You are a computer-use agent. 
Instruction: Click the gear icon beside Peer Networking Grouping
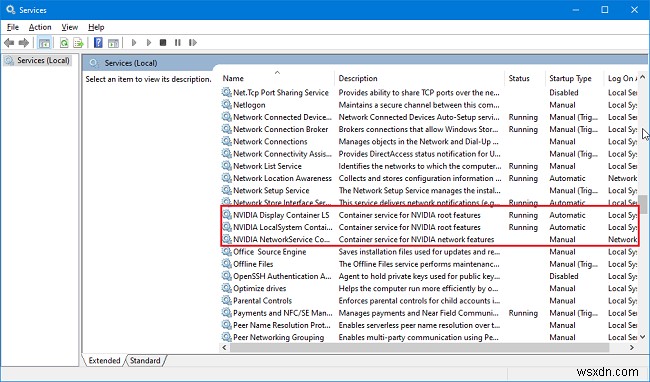(226, 337)
